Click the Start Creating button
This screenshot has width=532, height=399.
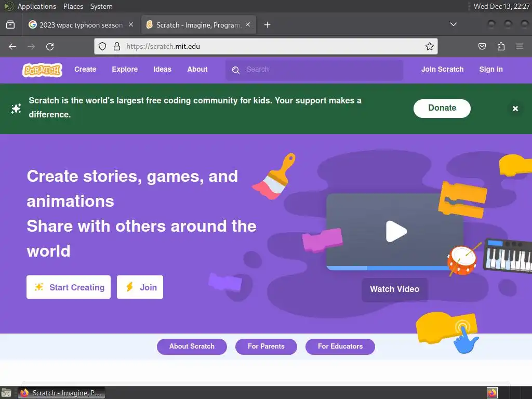coord(69,287)
